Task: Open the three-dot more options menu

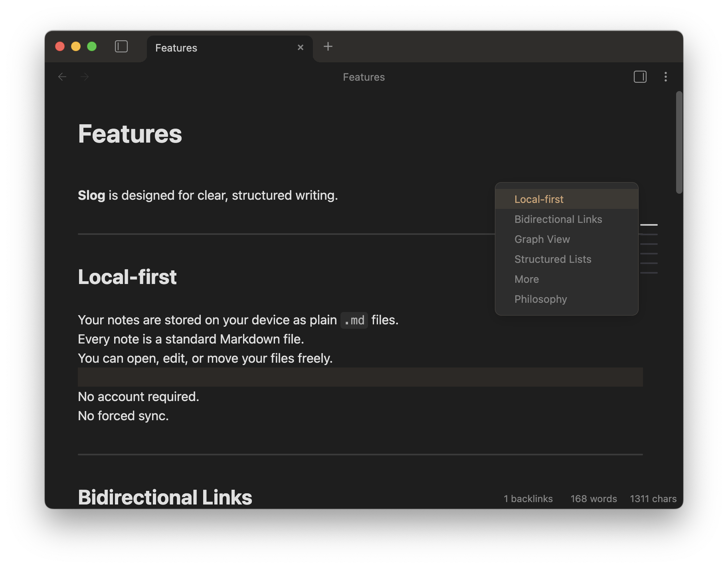Action: click(x=665, y=77)
